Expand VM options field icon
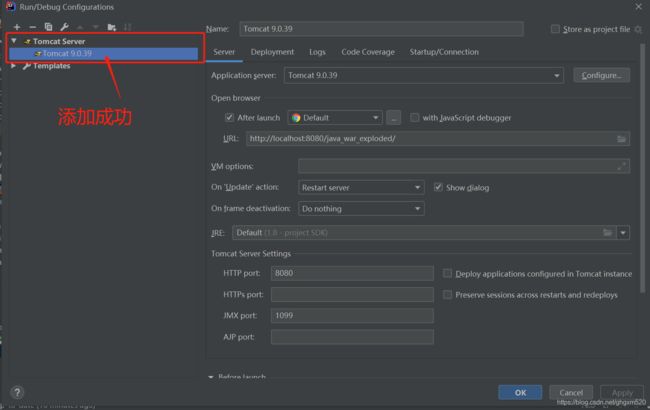650x410 pixels. click(x=621, y=166)
